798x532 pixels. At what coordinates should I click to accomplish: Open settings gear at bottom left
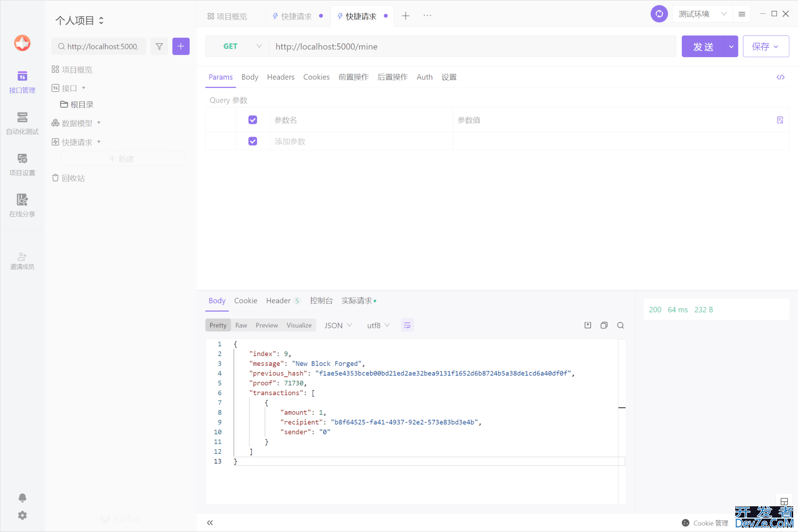(23, 515)
